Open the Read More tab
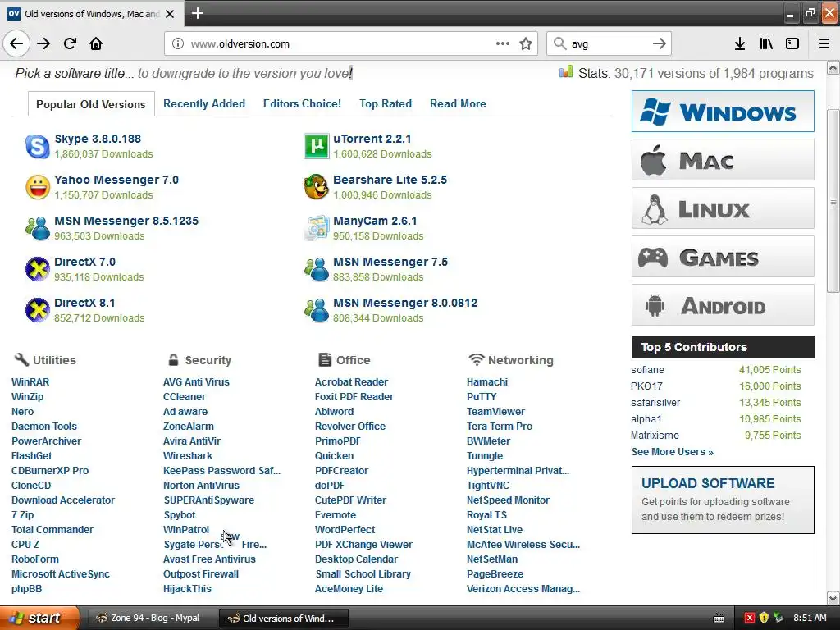 coord(458,103)
